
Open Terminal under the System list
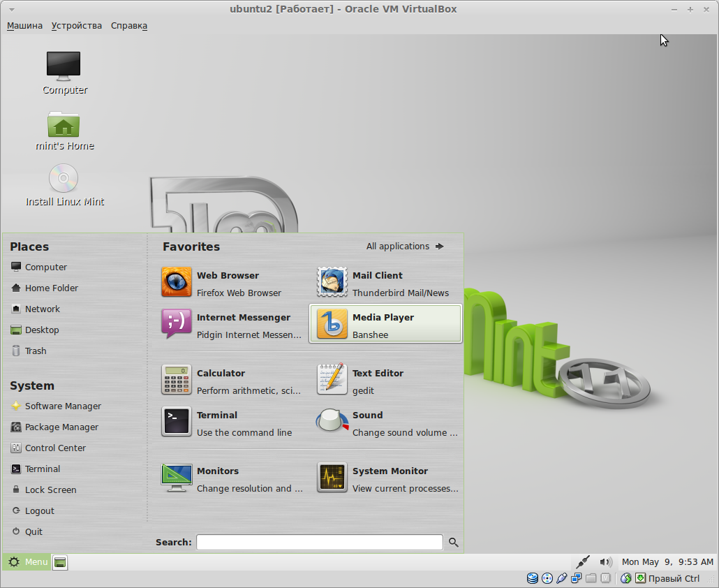tap(36, 469)
